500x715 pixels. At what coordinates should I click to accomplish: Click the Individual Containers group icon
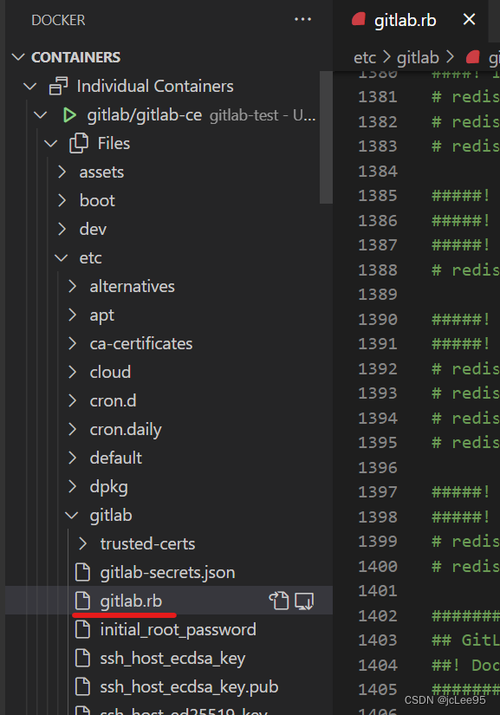(58, 86)
